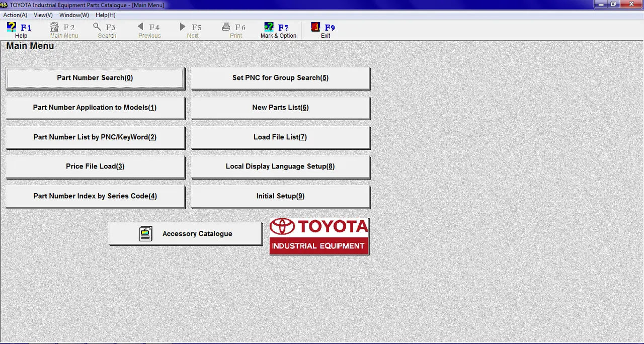Start a Part Number Search
The width and height of the screenshot is (644, 344).
click(x=95, y=78)
